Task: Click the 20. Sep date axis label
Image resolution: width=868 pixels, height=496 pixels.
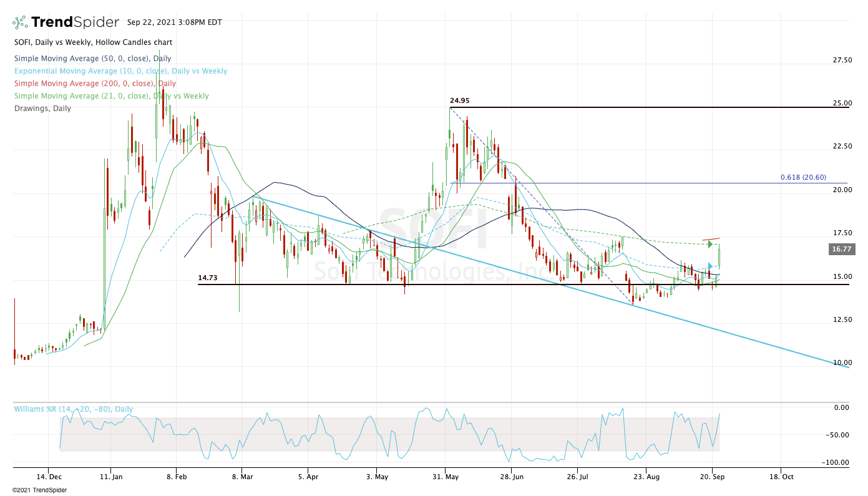Action: point(713,477)
